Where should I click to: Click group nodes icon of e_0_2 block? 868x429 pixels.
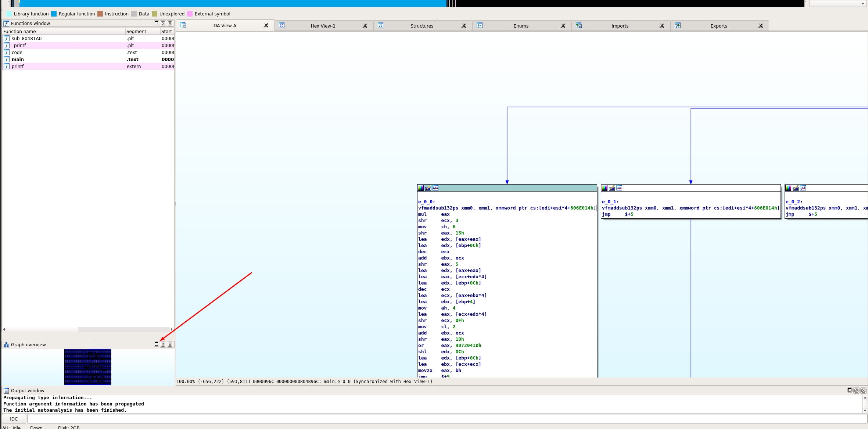tap(803, 188)
